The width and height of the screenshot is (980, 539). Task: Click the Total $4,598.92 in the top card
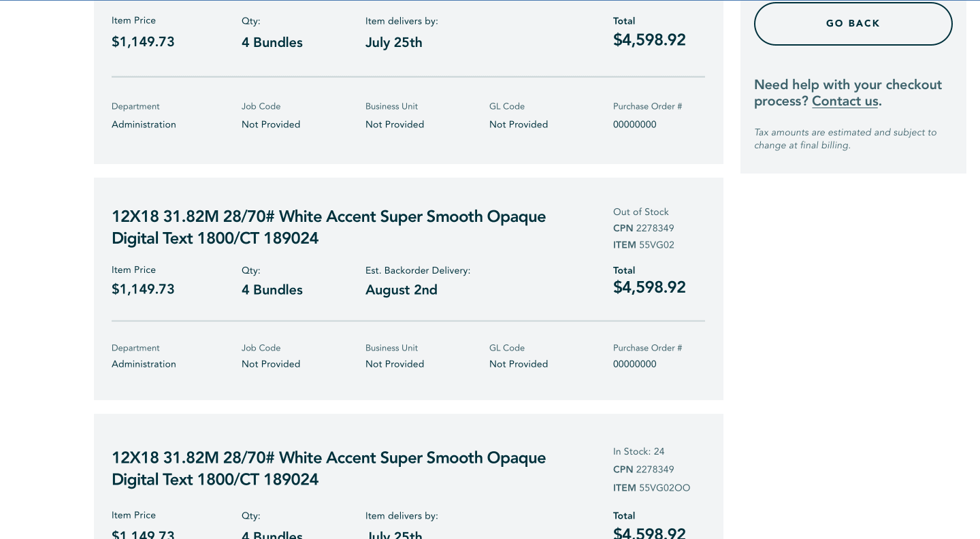[649, 39]
